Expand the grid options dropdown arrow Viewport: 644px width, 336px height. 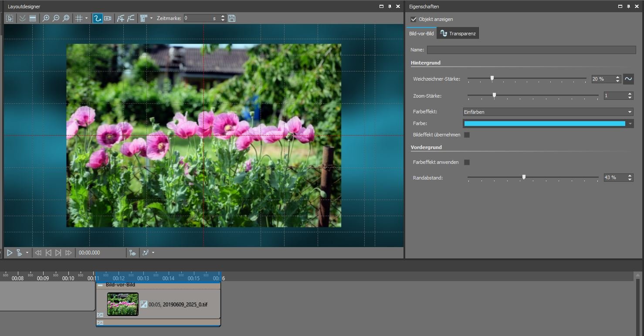pyautogui.click(x=86, y=18)
